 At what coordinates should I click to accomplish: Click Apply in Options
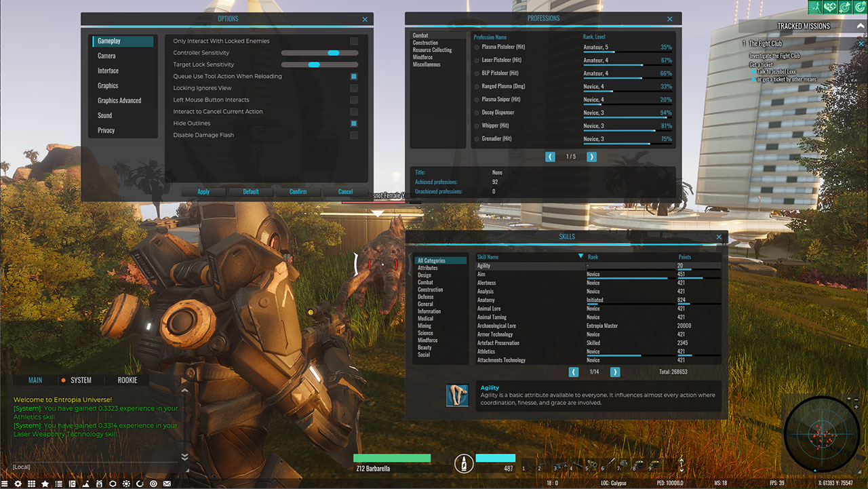203,192
